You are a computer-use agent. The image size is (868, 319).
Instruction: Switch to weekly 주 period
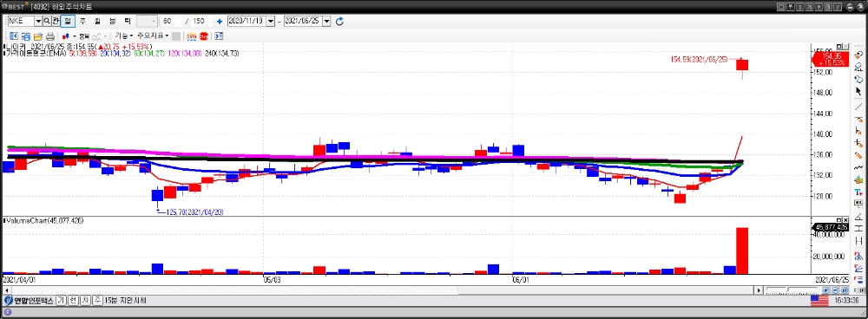pos(82,21)
